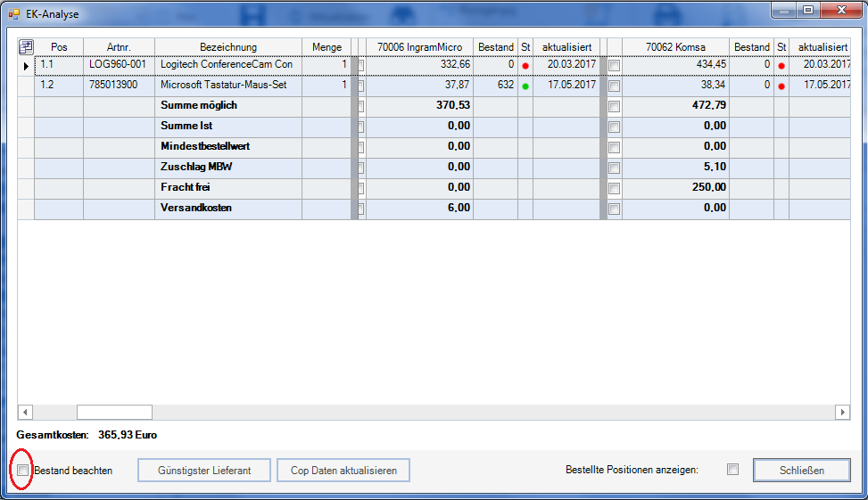Click Cop Daten aktualisieren button

(x=343, y=471)
